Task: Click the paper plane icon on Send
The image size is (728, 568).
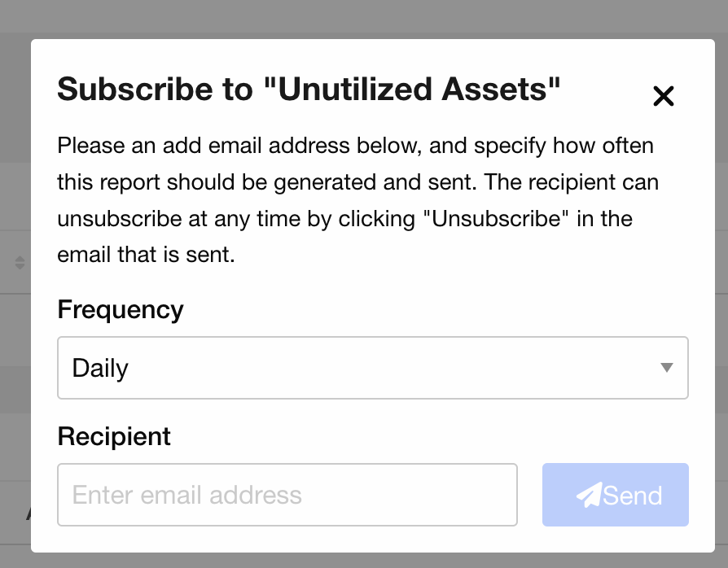Action: pyautogui.click(x=589, y=495)
